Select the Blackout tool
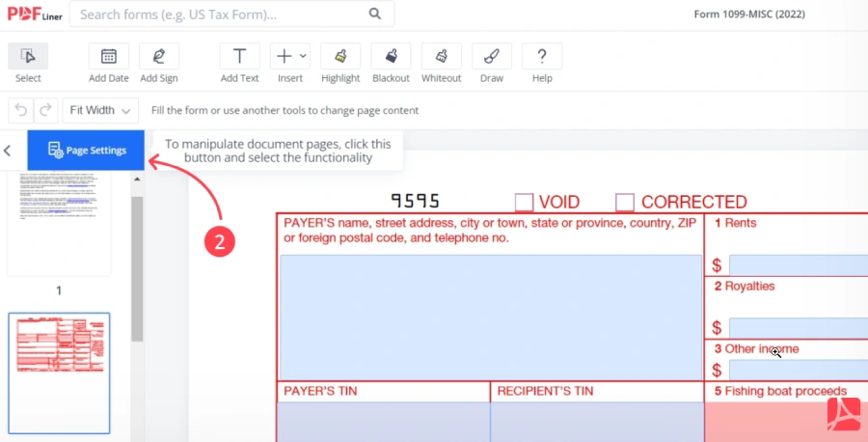The width and height of the screenshot is (868, 442). coord(391,63)
